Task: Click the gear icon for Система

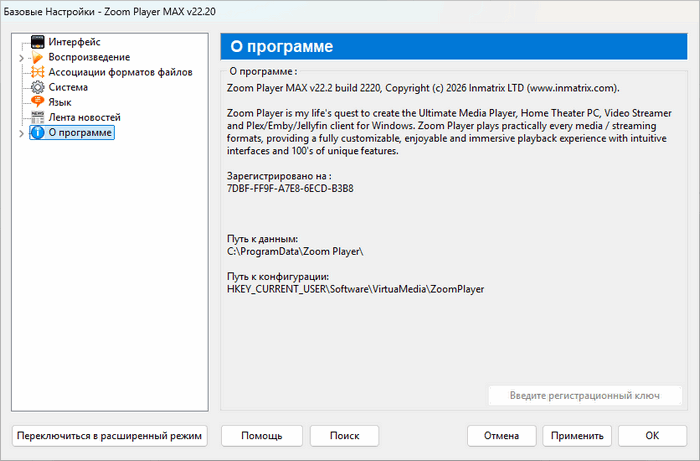Action: point(38,87)
